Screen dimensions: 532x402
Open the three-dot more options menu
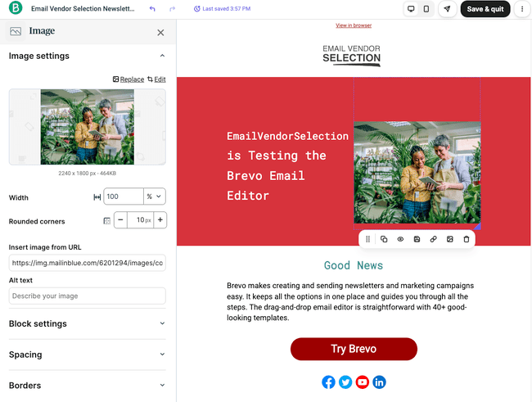pyautogui.click(x=522, y=9)
